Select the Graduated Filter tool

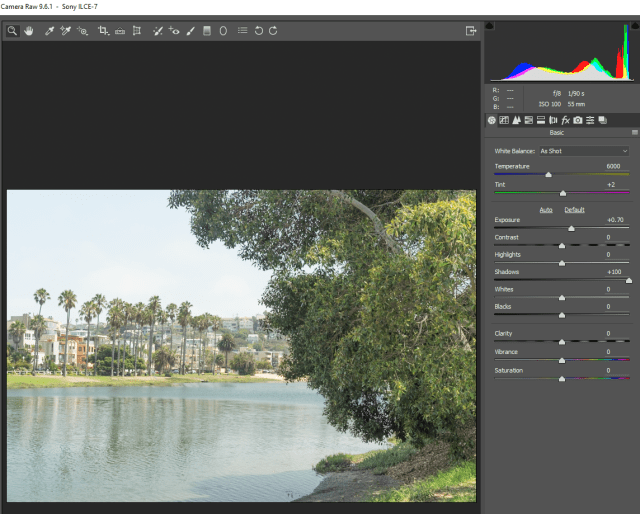tap(207, 31)
